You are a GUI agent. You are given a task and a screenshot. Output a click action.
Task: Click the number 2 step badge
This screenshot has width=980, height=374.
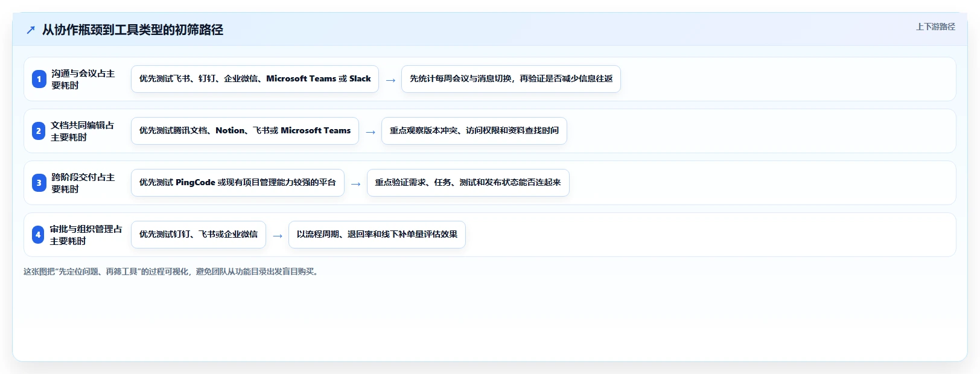pyautogui.click(x=39, y=131)
